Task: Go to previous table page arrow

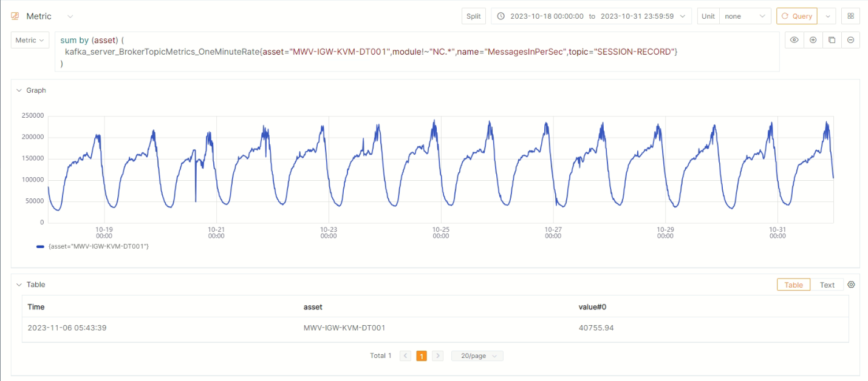Action: tap(406, 356)
